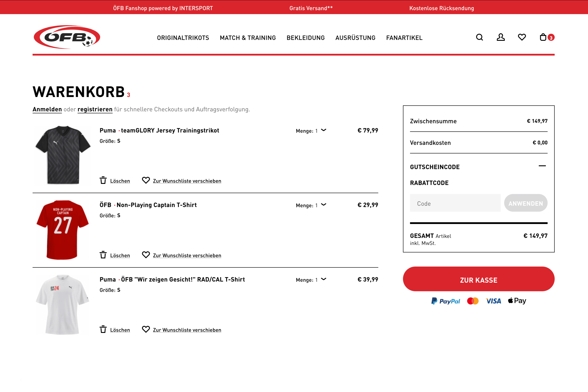Click the Anmelden link

click(47, 110)
